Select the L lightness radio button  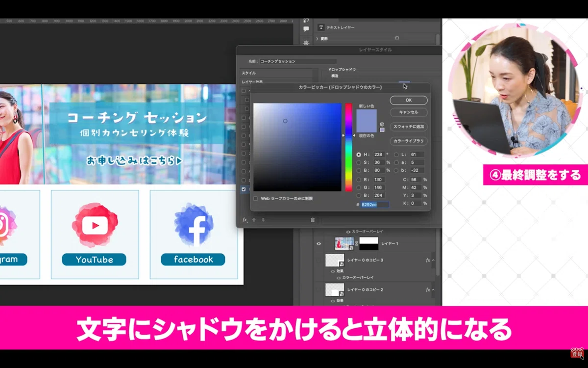click(396, 155)
